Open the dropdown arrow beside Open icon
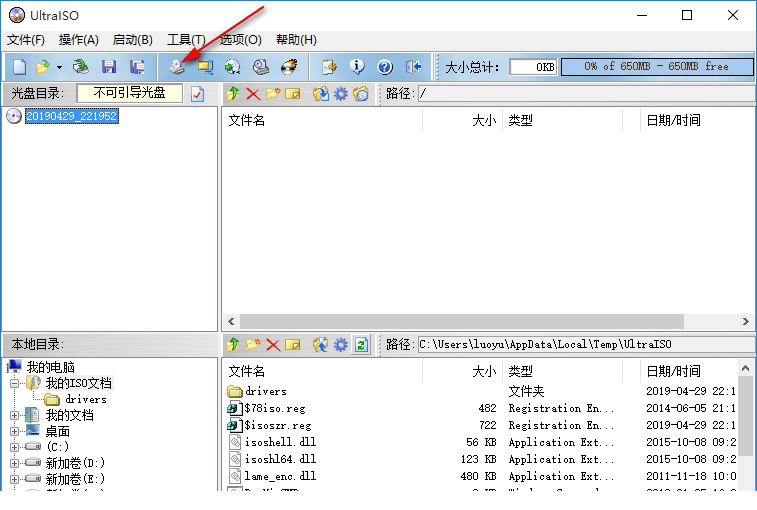Viewport: 757px width, 510px height. pyautogui.click(x=59, y=67)
